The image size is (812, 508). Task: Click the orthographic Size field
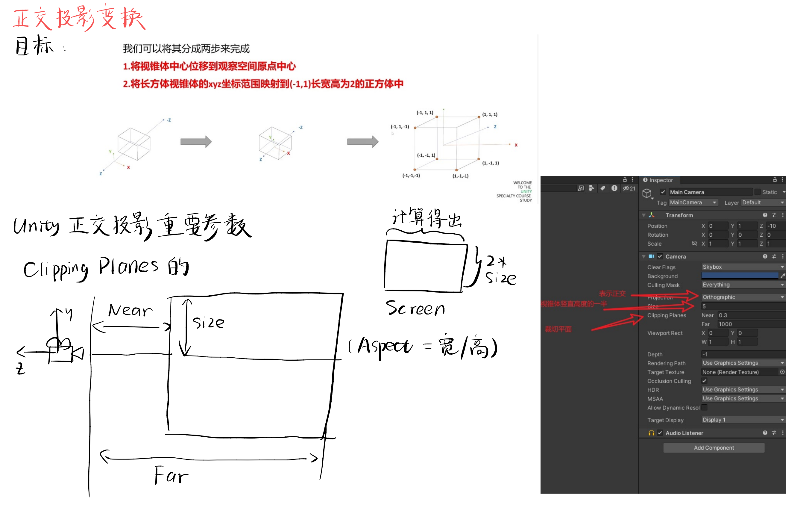click(743, 306)
